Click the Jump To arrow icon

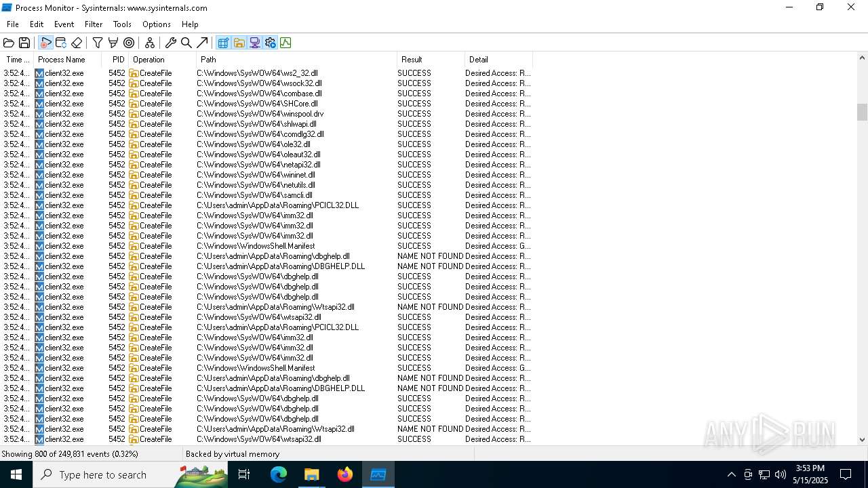[x=202, y=43]
